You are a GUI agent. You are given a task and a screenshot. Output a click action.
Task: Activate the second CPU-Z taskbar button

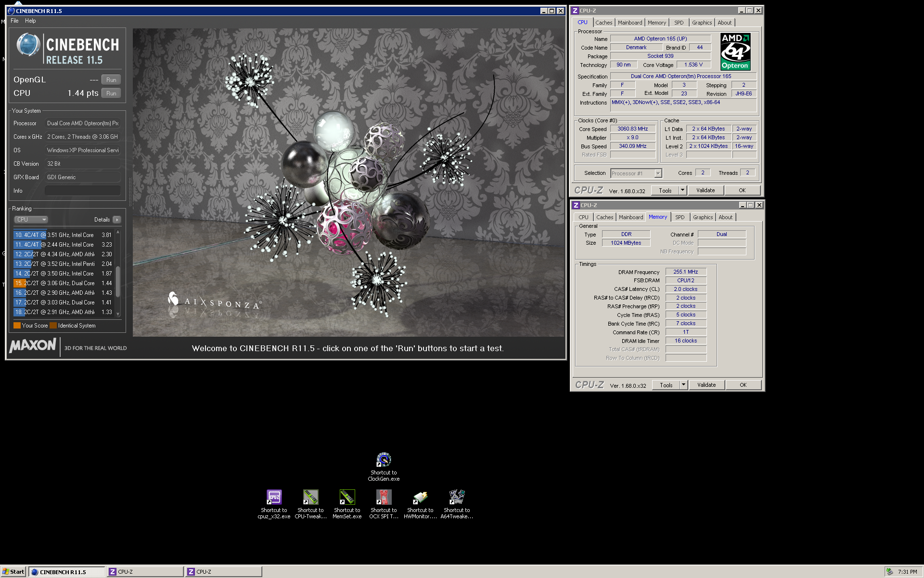tap(224, 572)
